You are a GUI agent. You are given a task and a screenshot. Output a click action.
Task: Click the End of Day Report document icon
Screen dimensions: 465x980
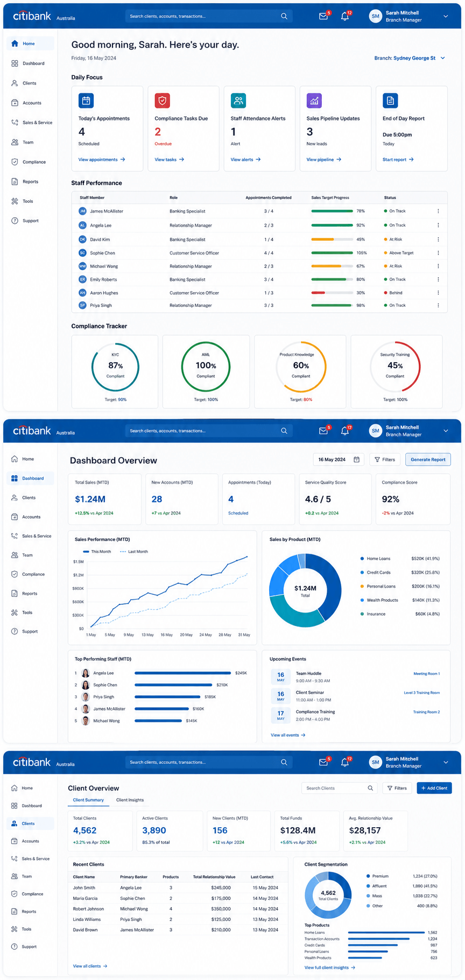tap(390, 101)
